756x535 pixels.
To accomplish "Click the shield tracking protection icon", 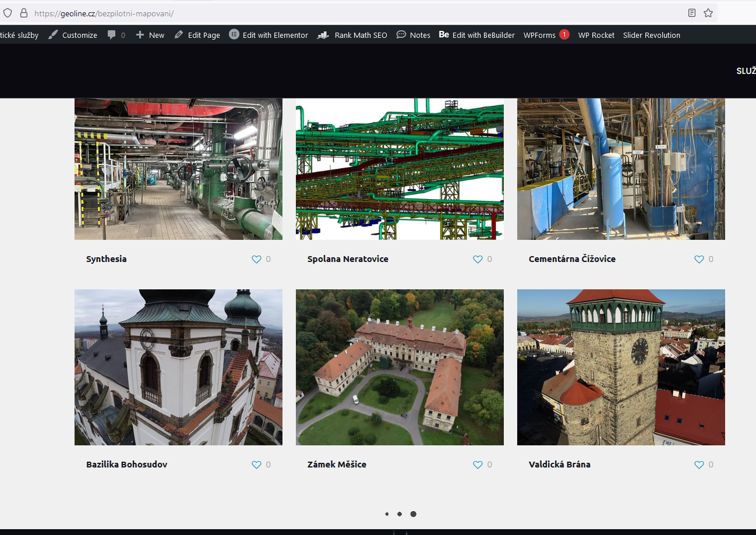I will tap(8, 13).
